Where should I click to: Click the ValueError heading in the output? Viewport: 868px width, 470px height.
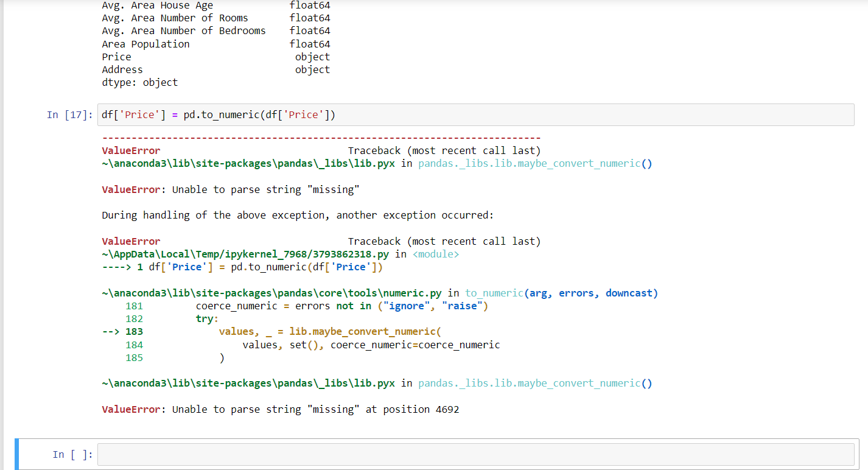(130, 150)
